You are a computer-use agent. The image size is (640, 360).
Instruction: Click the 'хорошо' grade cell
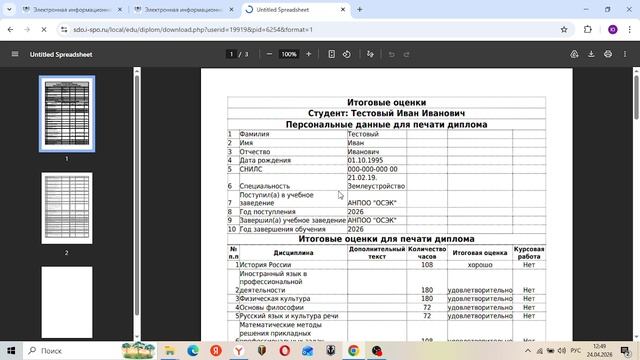(x=480, y=265)
